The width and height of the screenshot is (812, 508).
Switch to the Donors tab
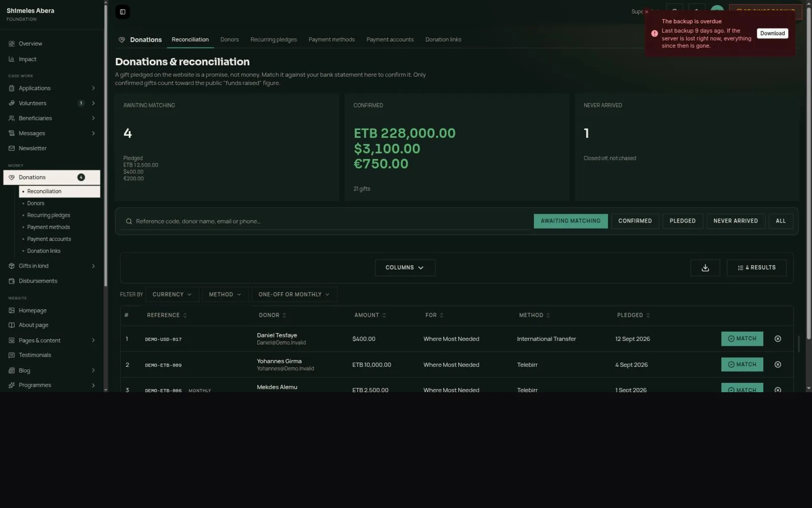tap(229, 40)
